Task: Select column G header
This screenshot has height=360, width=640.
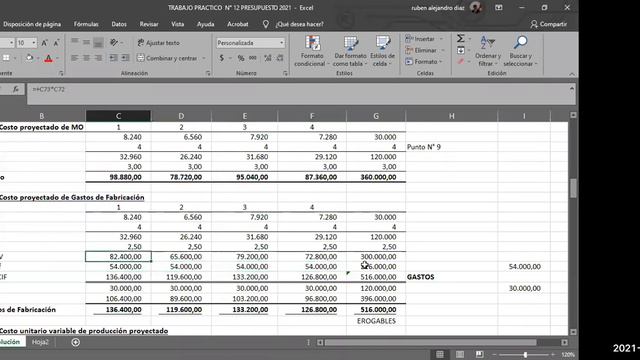Action: point(376,116)
